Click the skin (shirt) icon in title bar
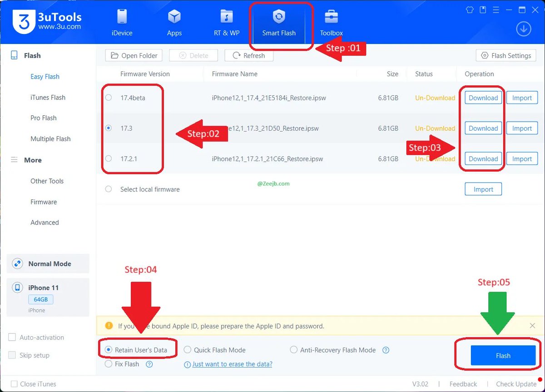 click(470, 10)
